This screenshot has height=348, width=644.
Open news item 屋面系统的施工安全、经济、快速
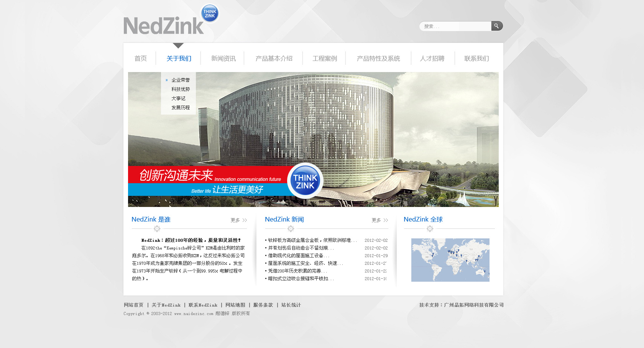click(x=306, y=263)
